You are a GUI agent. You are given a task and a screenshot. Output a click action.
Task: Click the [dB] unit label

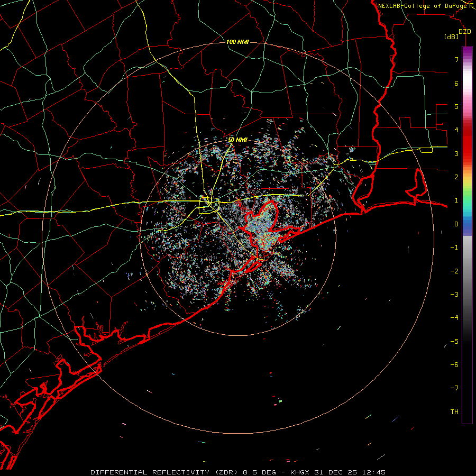[451, 37]
